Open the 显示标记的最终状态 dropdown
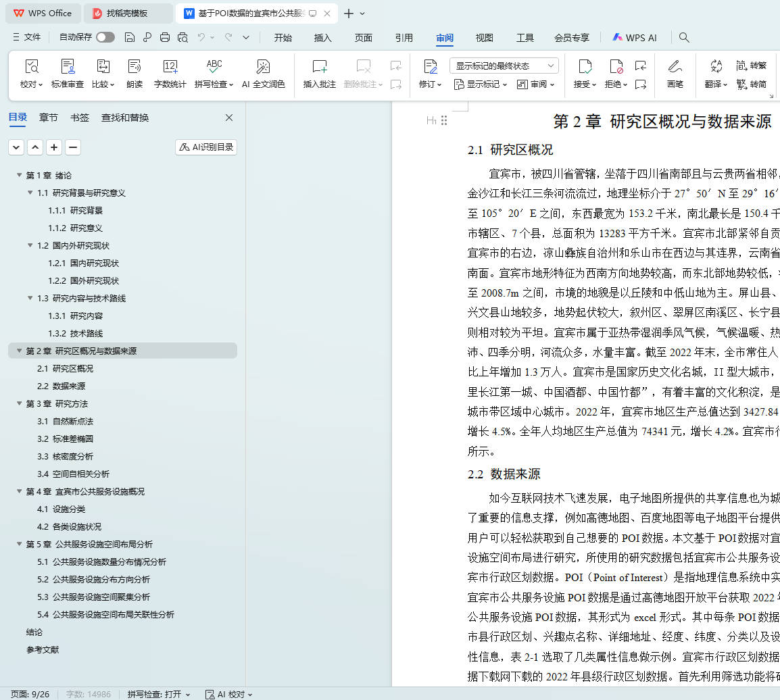This screenshot has height=700, width=780. point(504,66)
